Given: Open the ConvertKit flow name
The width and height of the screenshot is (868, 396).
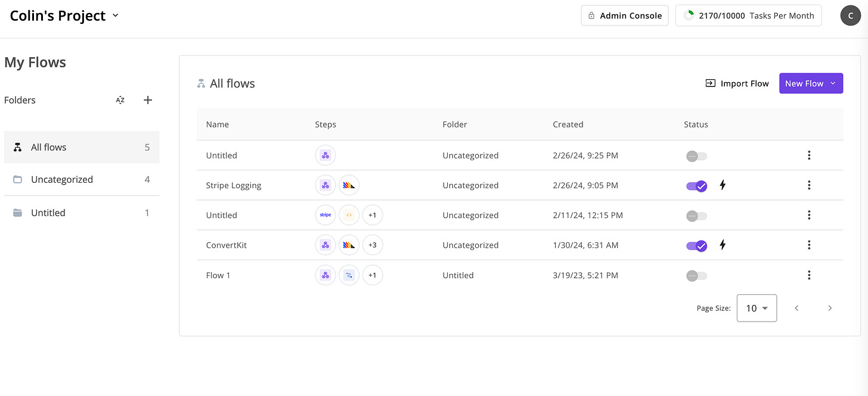Looking at the screenshot, I should [227, 245].
